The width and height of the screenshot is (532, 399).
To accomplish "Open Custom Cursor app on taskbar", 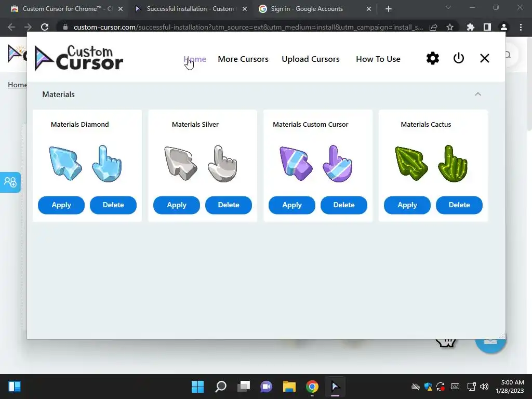I will (335, 387).
